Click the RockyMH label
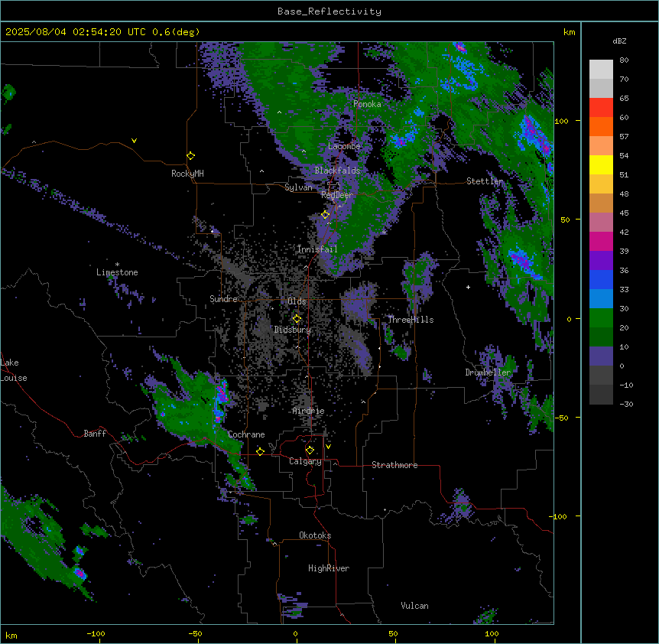This screenshot has width=659, height=644. pos(187,174)
